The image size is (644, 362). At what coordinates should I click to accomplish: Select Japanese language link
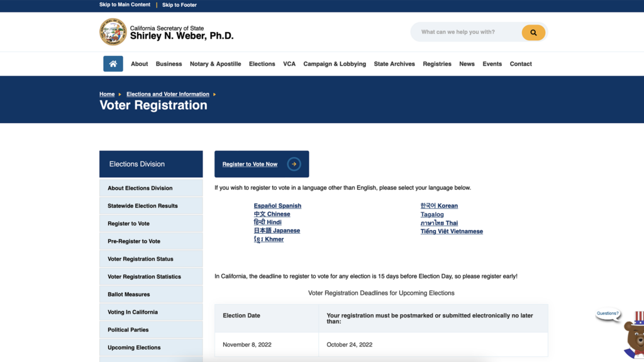(277, 231)
